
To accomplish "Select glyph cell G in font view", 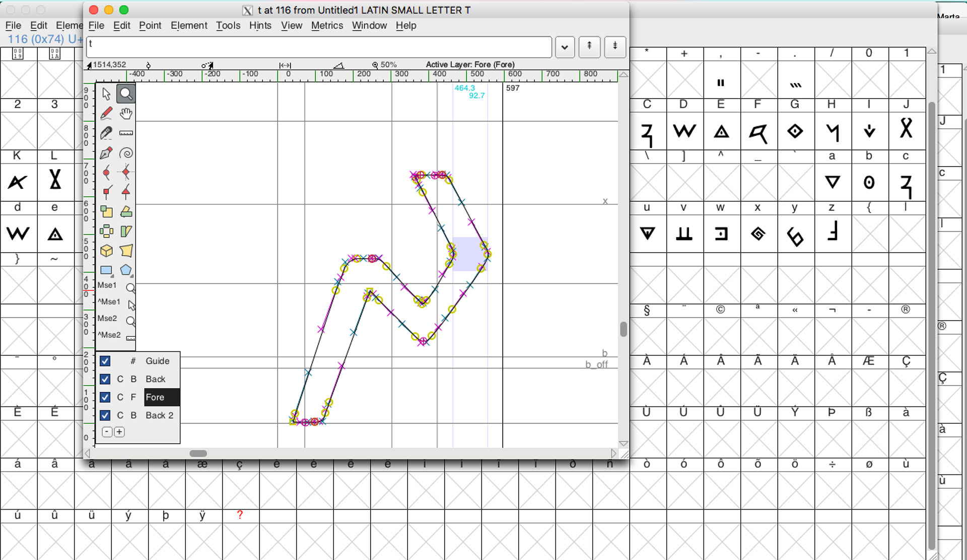I will click(795, 131).
